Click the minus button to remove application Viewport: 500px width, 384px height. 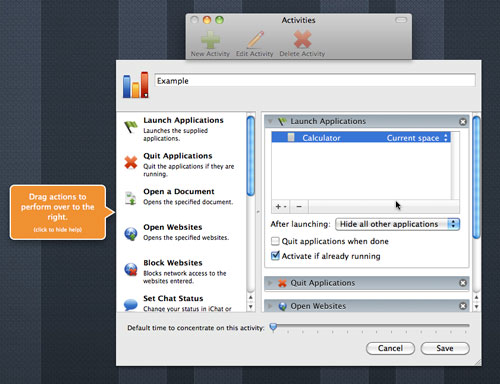click(299, 207)
